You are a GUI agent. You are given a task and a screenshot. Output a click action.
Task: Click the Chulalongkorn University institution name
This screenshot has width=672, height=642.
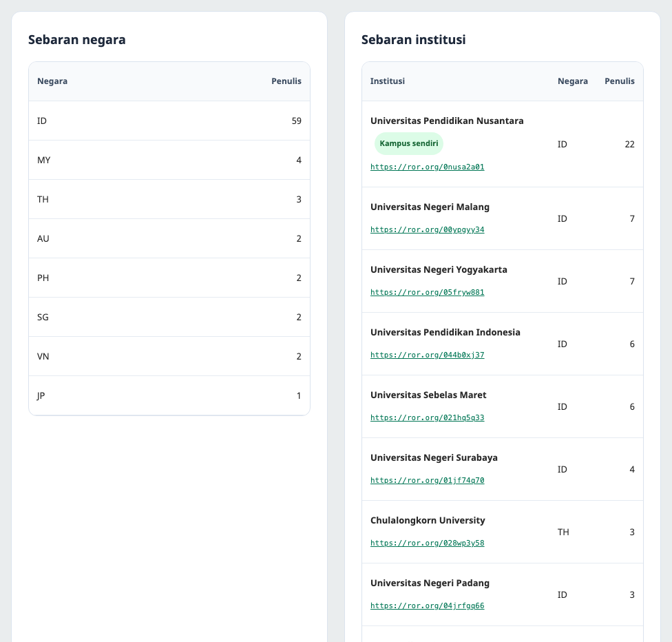(x=428, y=520)
